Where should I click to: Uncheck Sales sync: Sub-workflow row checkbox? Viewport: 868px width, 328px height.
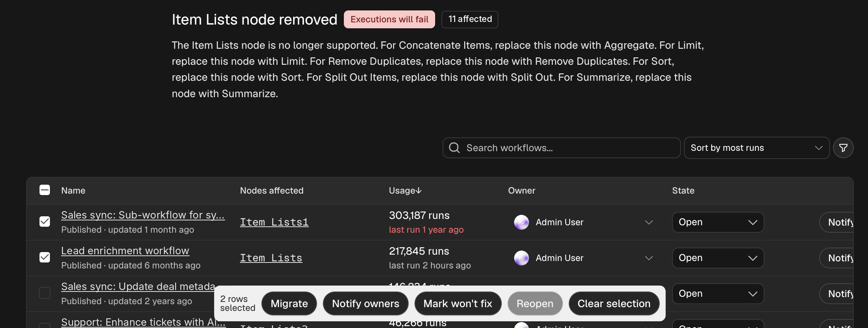[45, 222]
